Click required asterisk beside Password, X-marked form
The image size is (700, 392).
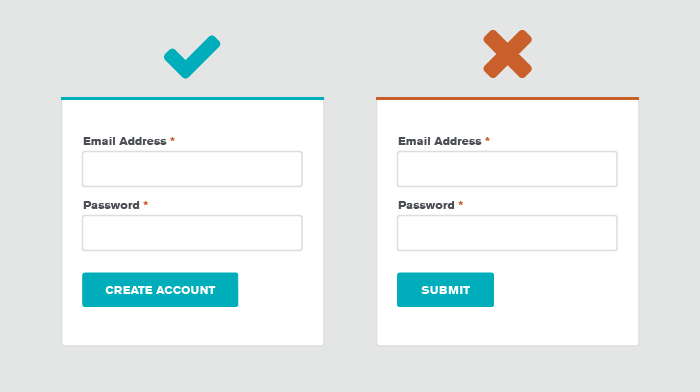click(461, 204)
